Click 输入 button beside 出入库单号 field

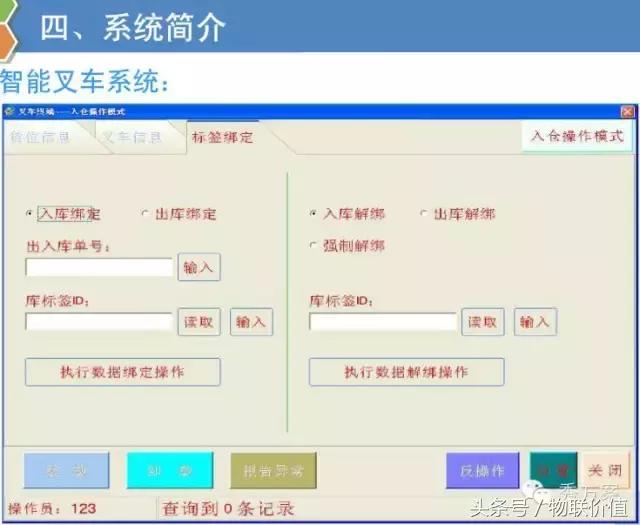(199, 268)
